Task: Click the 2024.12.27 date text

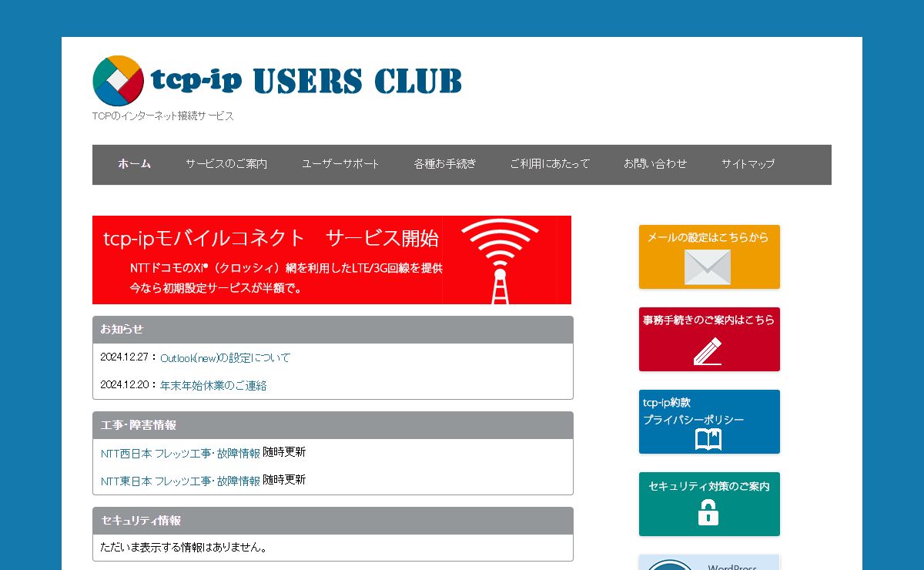Action: coord(126,358)
